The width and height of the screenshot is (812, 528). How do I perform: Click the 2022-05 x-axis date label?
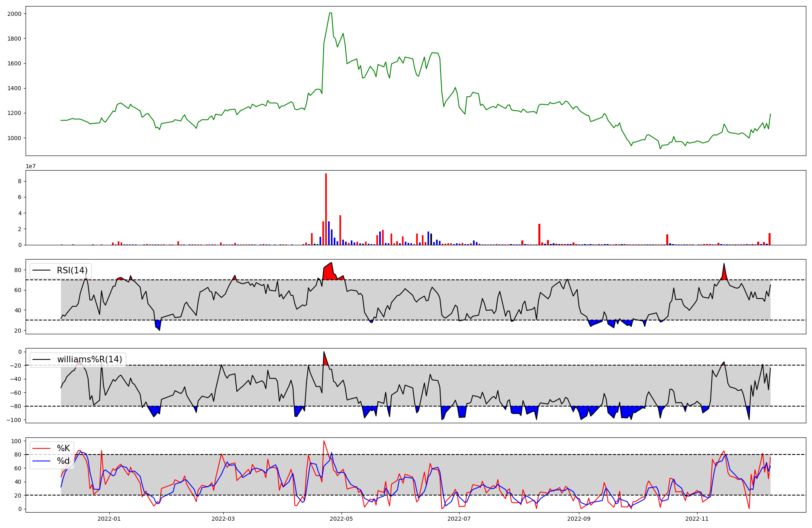click(341, 519)
